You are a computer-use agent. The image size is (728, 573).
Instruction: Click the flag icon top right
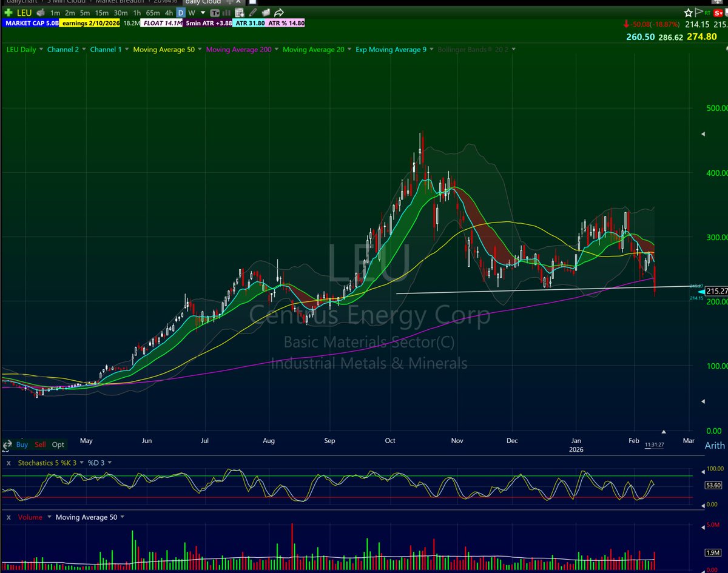click(698, 12)
